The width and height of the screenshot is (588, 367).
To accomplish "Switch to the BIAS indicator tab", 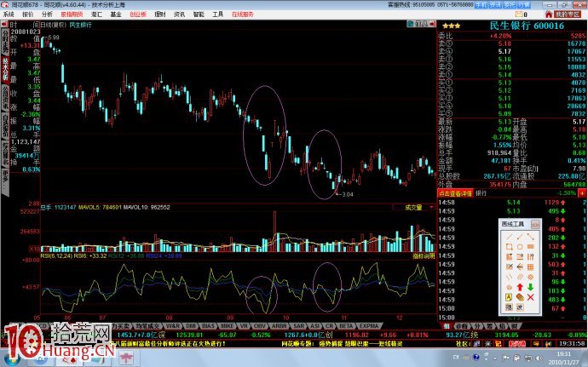I will pos(208,324).
